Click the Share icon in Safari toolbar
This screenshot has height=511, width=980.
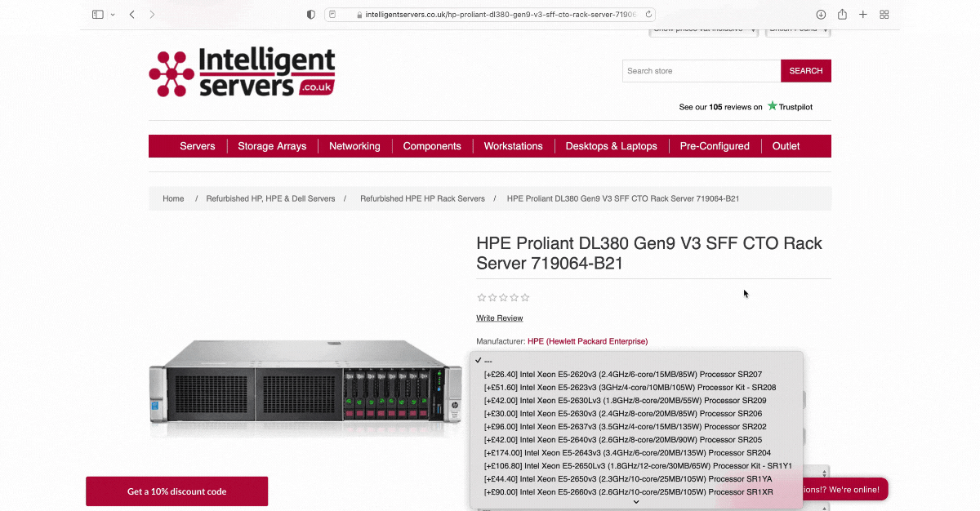pos(842,14)
